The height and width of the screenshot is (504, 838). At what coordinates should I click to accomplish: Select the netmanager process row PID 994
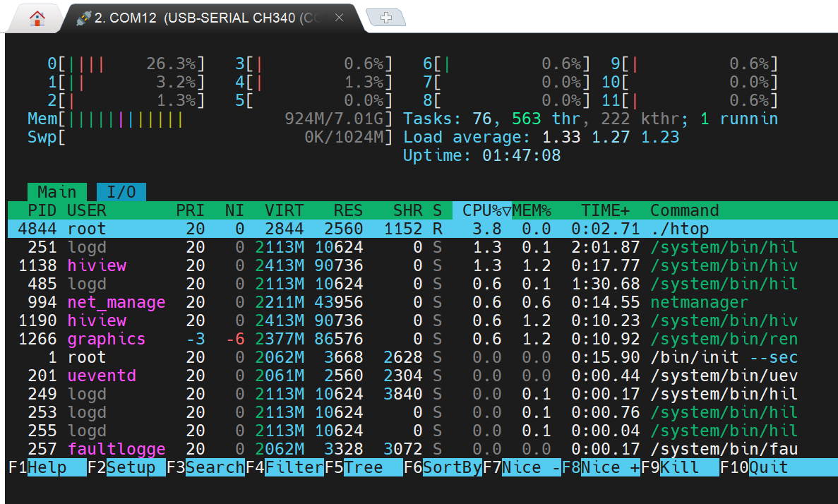point(423,302)
